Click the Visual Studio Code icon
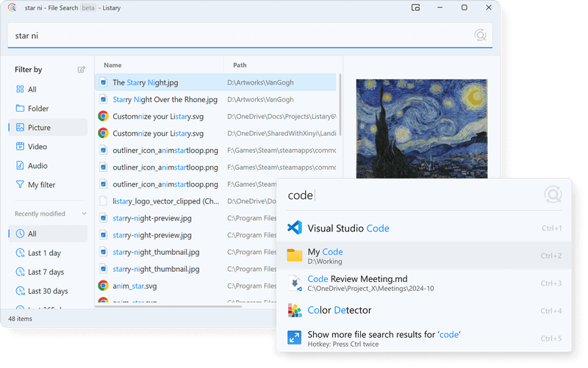 [x=295, y=228]
